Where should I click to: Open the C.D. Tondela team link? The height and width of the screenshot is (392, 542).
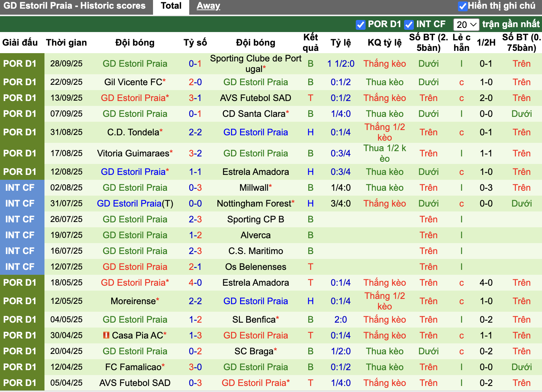pyautogui.click(x=133, y=132)
